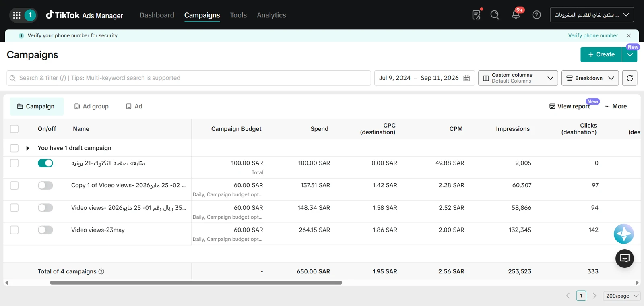644x306 pixels.
Task: Tick the select-all checkbox in table header
Action: tap(14, 129)
